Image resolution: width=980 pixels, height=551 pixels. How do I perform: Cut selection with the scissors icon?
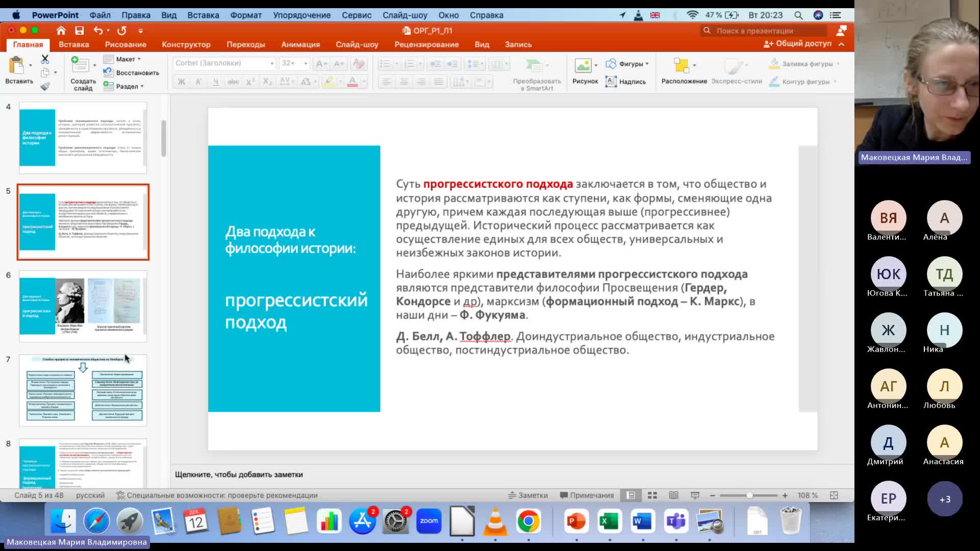click(45, 59)
